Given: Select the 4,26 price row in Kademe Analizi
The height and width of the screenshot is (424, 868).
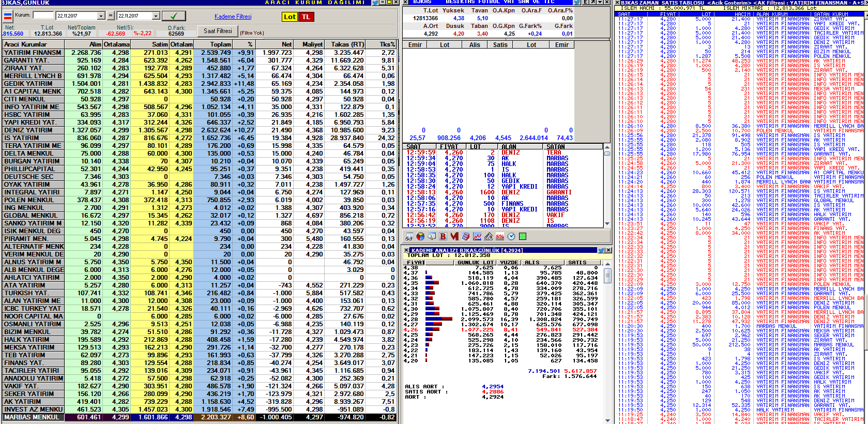Looking at the screenshot, I should pos(501,329).
